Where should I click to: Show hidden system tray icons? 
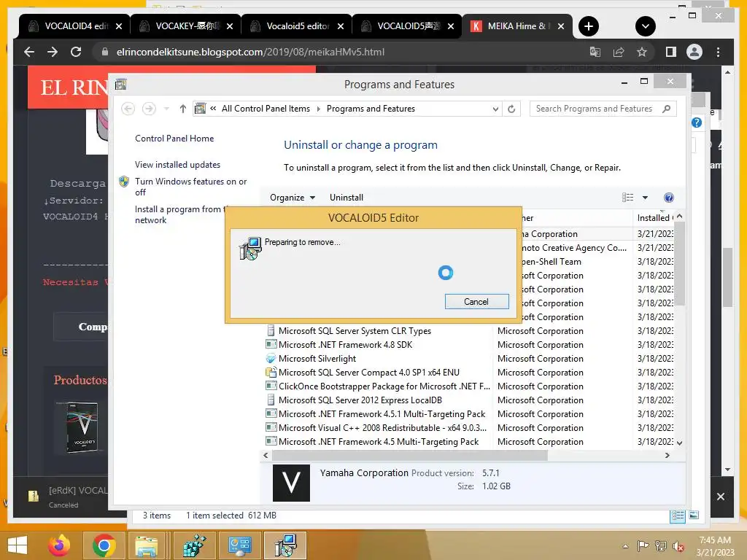625,546
